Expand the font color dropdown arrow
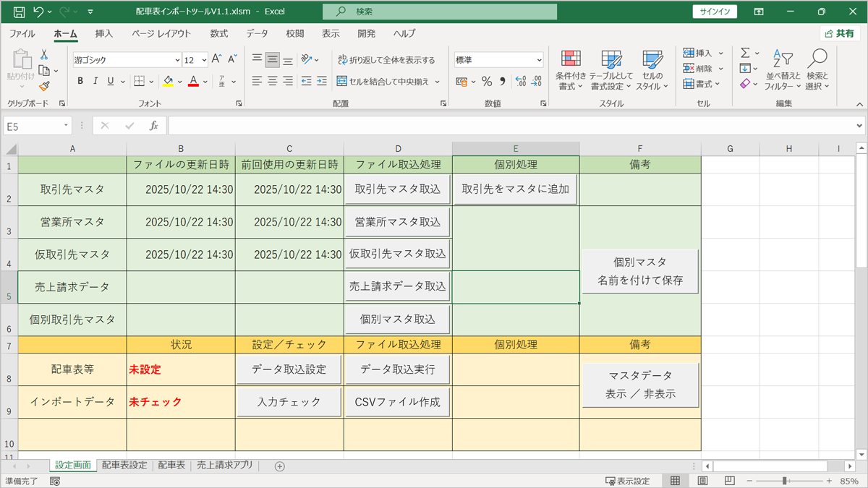The image size is (868, 488). pos(203,82)
